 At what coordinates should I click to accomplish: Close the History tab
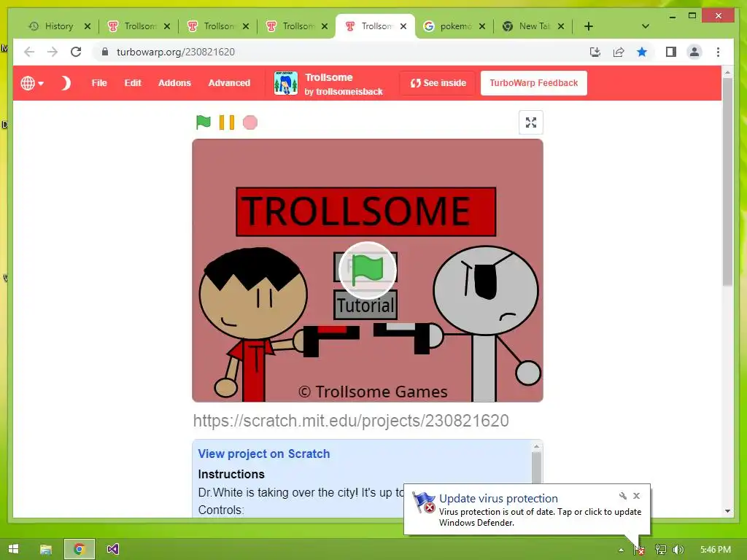(x=88, y=26)
